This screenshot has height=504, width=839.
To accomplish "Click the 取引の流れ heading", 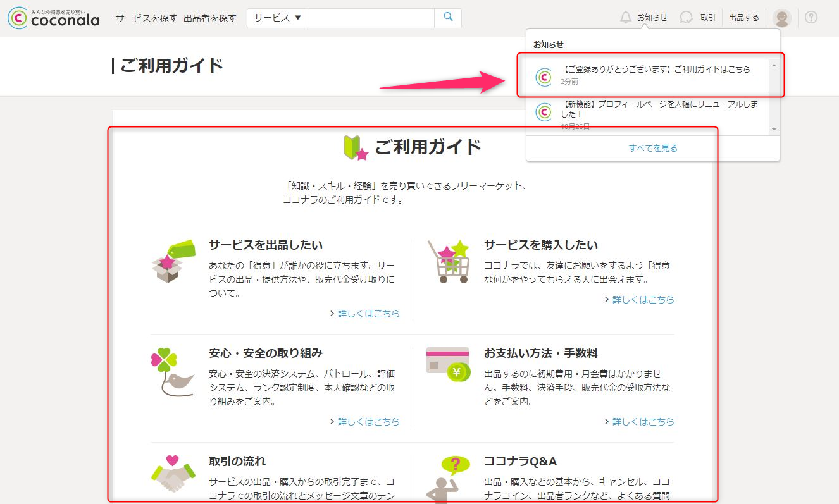I will 237,461.
